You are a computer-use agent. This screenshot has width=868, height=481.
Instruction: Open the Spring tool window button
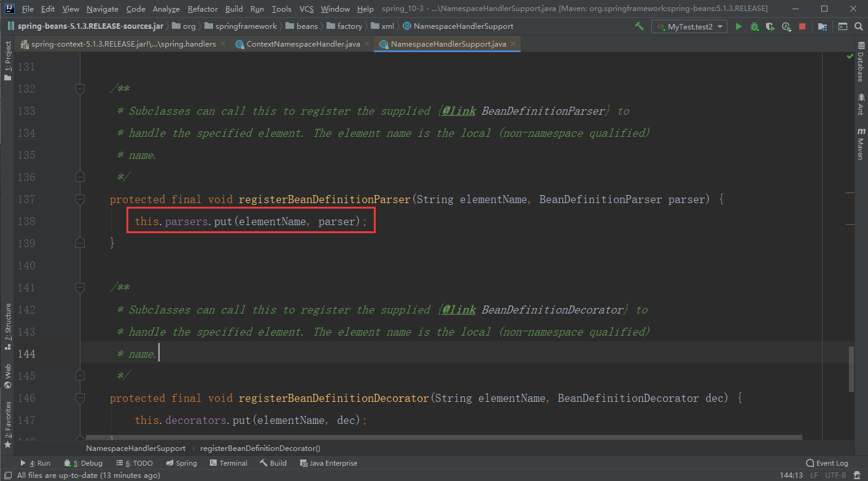181,463
